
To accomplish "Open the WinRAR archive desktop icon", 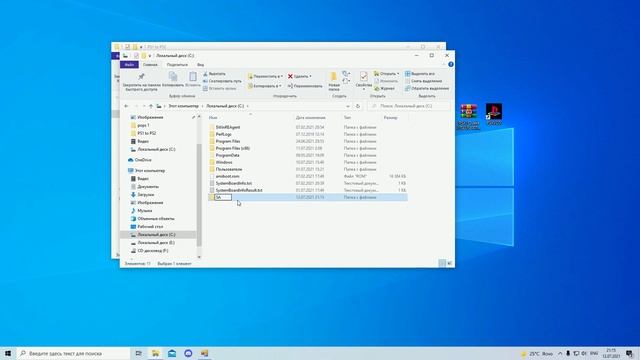I will (469, 117).
